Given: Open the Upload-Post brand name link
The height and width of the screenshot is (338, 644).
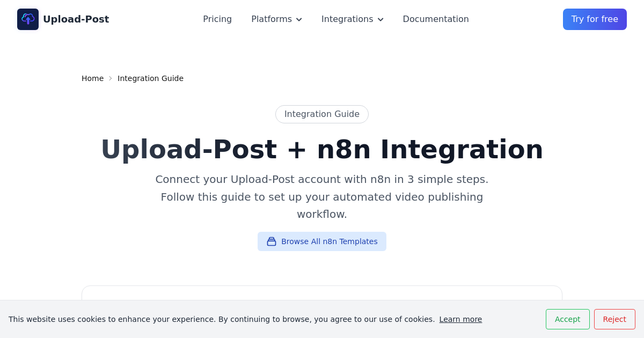Looking at the screenshot, I should [76, 19].
